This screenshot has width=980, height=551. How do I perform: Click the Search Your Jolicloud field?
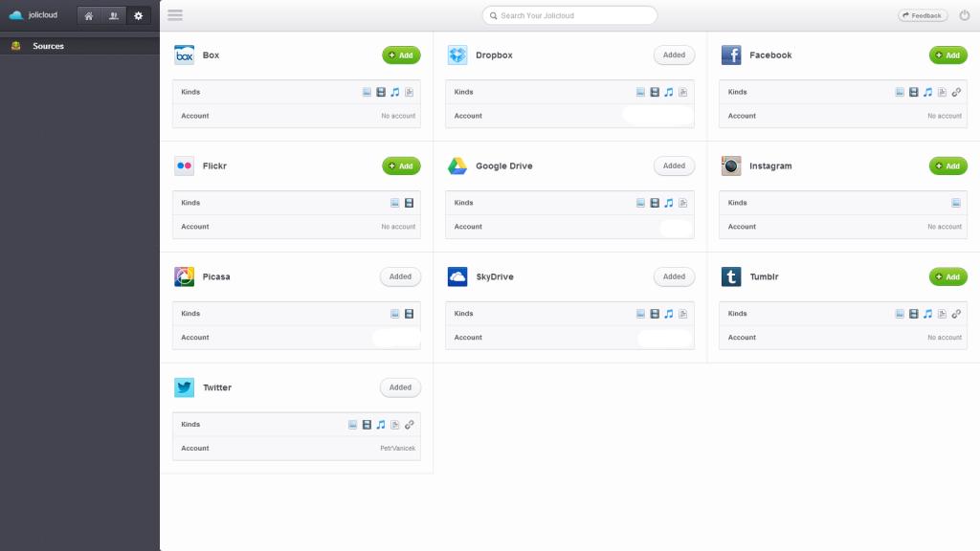pos(569,15)
